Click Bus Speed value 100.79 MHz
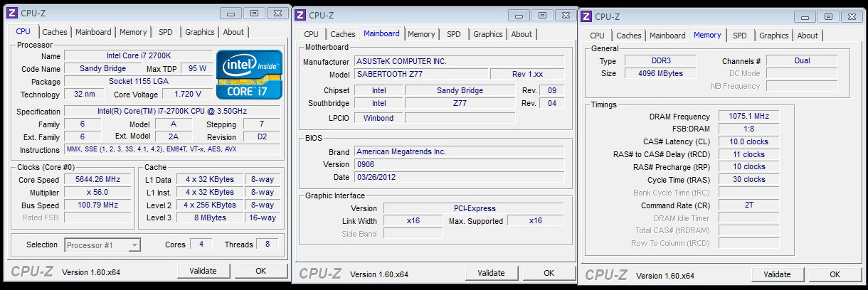This screenshot has width=868, height=290. coord(98,205)
